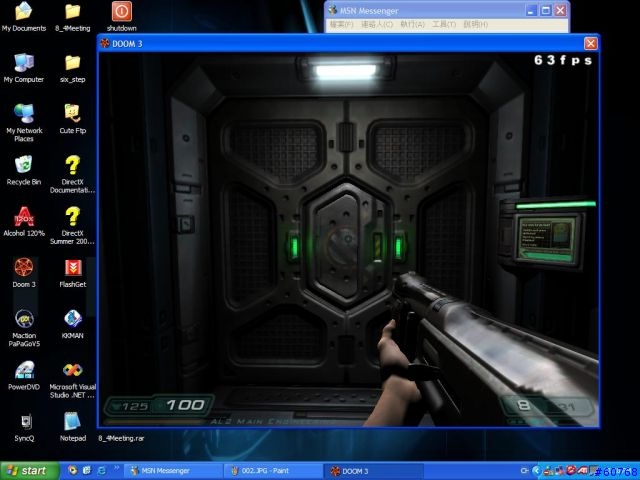Minimize the MSN Messenger window
Image resolution: width=640 pixels, height=480 pixels.
coord(531,11)
